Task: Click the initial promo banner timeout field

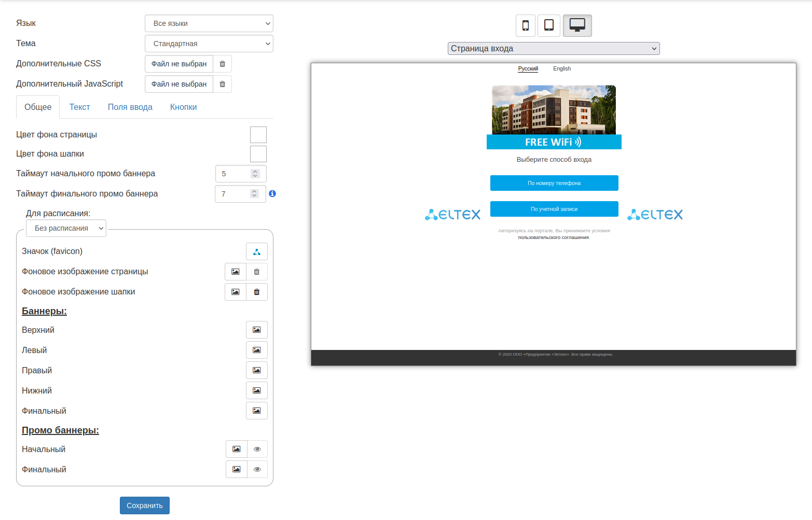Action: (x=235, y=174)
